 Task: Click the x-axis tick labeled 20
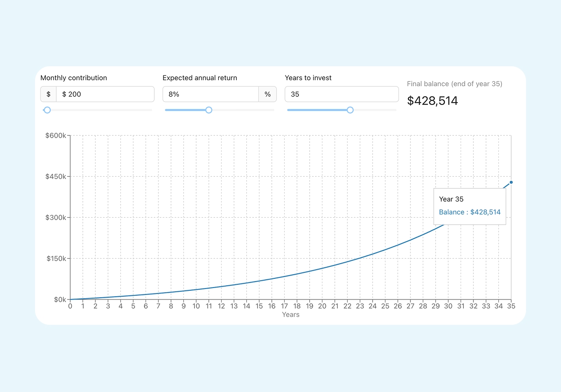tap(322, 306)
